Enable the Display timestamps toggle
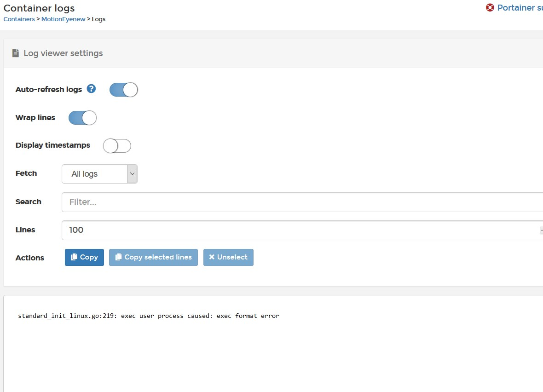 pos(117,145)
